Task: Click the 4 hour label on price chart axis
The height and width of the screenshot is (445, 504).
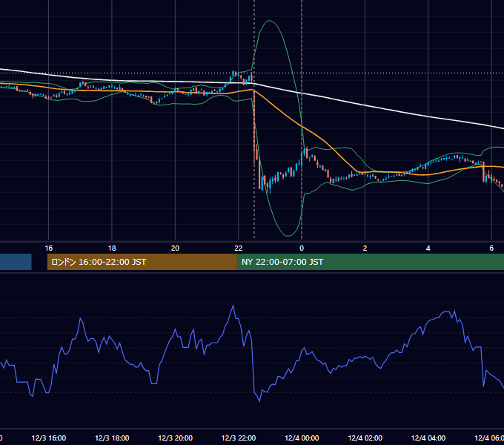Action: (428, 248)
